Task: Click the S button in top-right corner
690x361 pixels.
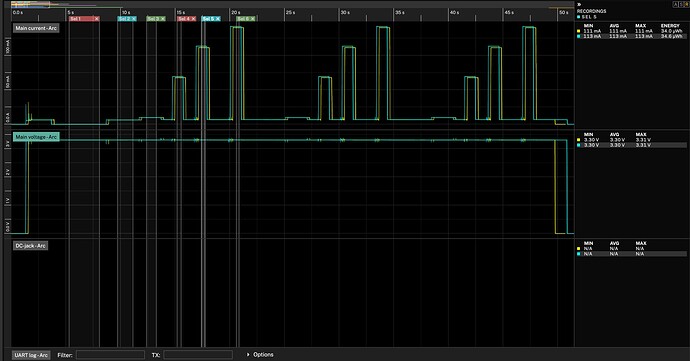Action: click(680, 4)
